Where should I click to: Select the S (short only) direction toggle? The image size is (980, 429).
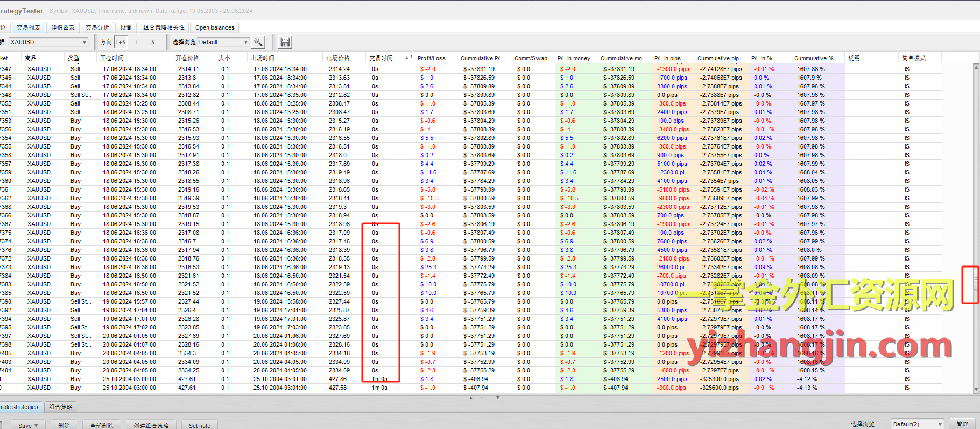tap(153, 42)
